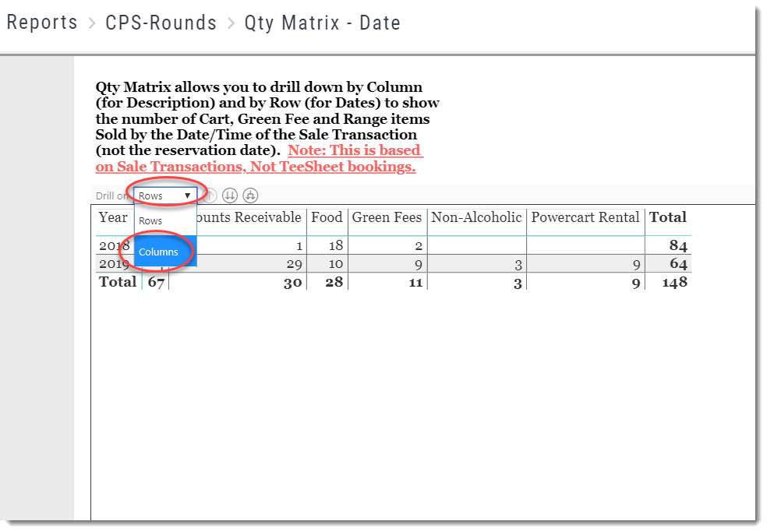Click the 2018 row label to drill down
Image resolution: width=767 pixels, height=532 pixels.
[x=113, y=244]
